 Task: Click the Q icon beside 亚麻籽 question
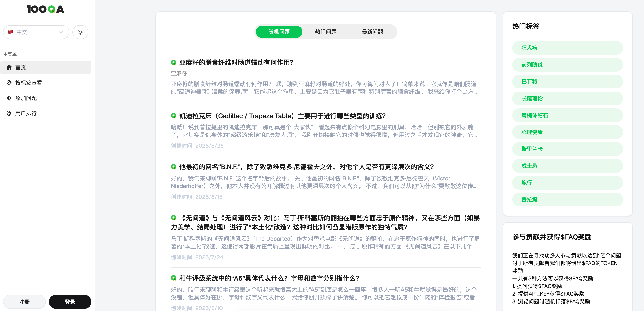(x=174, y=62)
